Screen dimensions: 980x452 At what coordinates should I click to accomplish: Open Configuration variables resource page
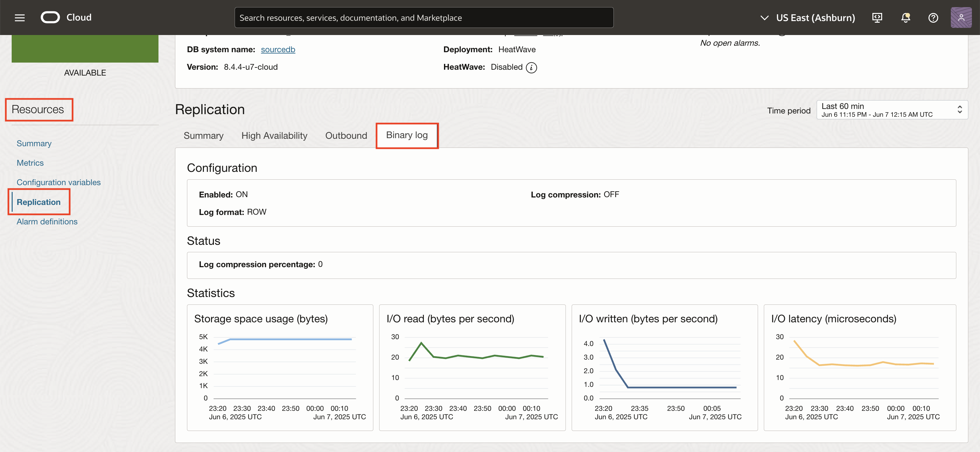[x=59, y=182]
